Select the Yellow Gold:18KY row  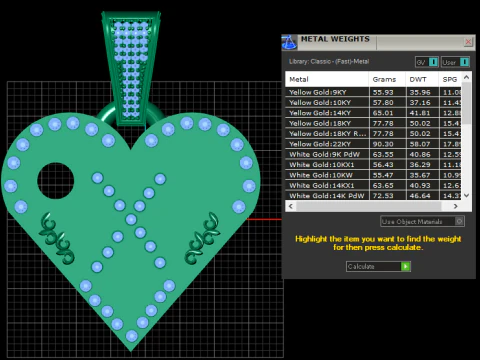[x=373, y=123]
